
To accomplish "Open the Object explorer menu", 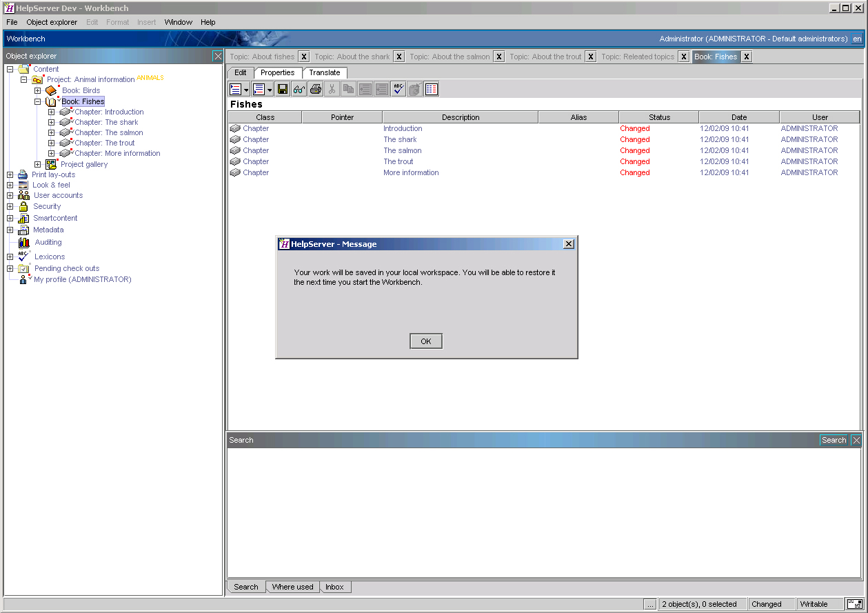I will 52,22.
